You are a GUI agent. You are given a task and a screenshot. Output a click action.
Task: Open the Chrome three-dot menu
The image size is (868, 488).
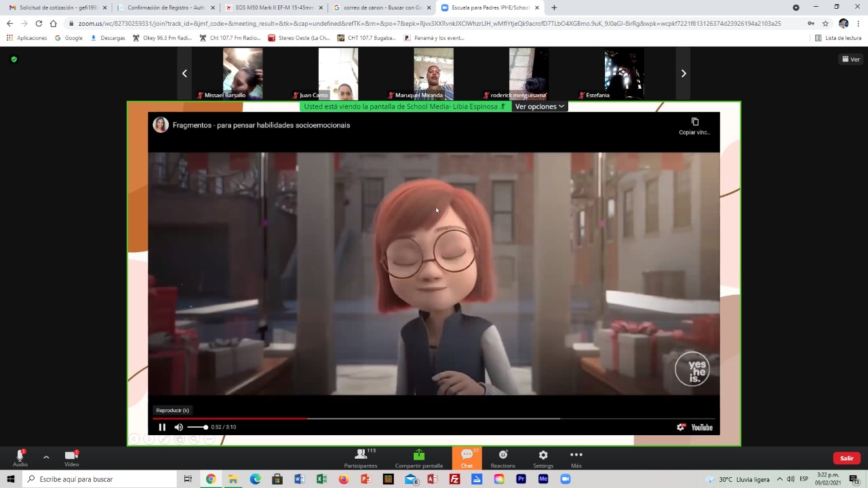click(859, 23)
